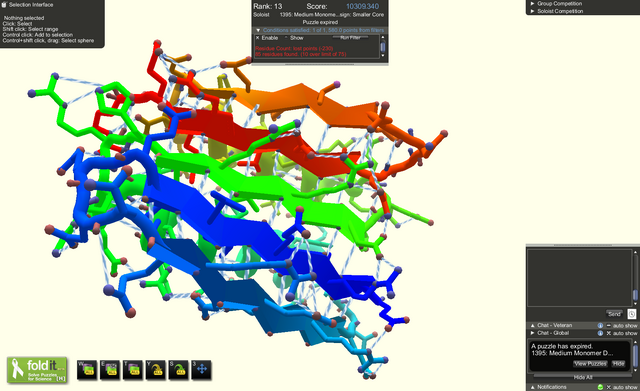Click the chat window scrollbar thumb
Screen dimensions: 640x391
point(635,295)
